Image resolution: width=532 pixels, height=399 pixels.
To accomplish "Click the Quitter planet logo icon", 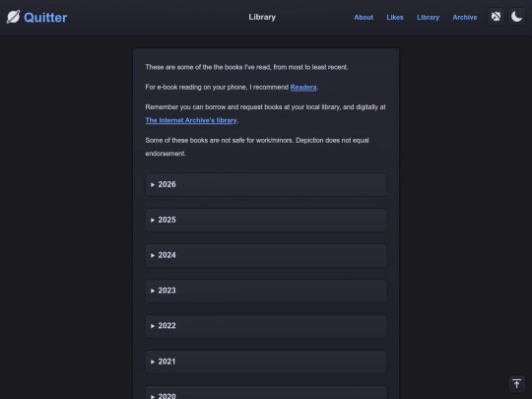I will click(x=13, y=17).
